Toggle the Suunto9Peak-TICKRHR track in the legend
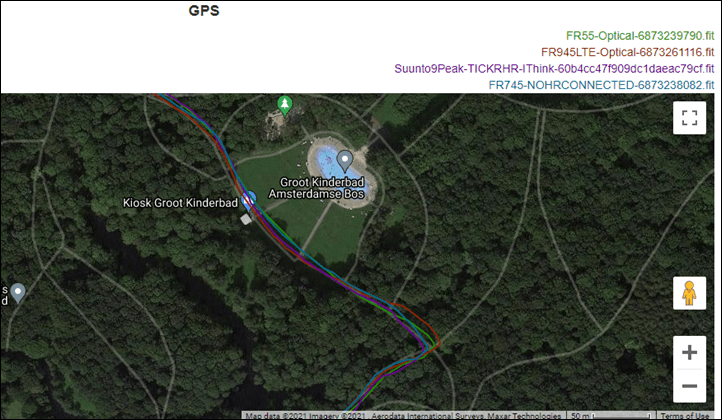The width and height of the screenshot is (722, 420). (x=554, y=69)
